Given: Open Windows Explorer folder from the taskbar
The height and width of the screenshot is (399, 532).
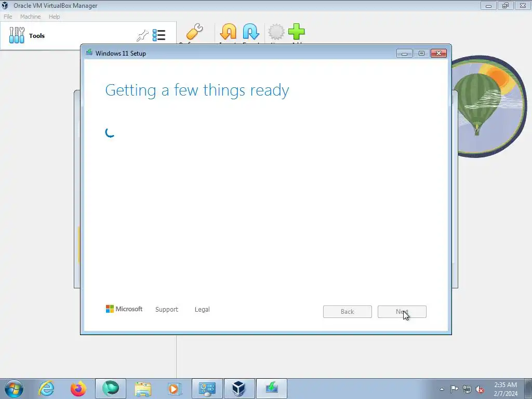Looking at the screenshot, I should coord(143,389).
